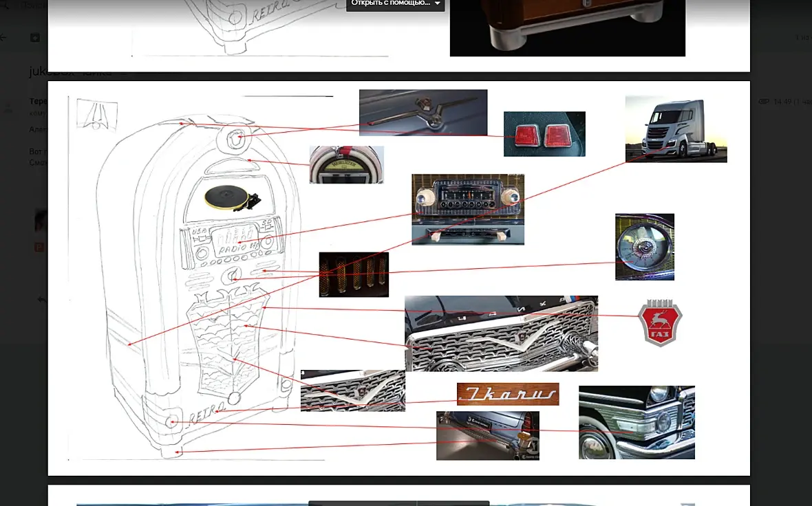Click the dimmed back arrow icon
Screen dimensions: 812x506
click(x=3, y=37)
